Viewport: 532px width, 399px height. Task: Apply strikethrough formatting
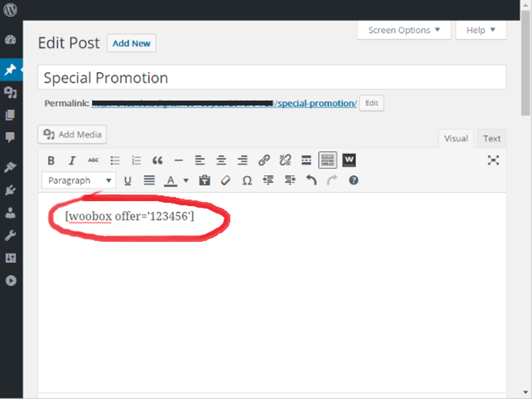point(93,160)
